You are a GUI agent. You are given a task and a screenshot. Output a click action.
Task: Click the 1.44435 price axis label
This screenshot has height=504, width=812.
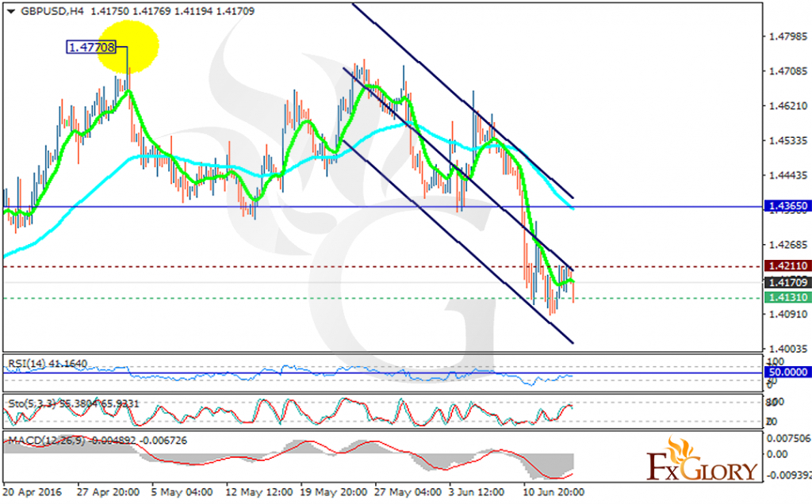(788, 175)
